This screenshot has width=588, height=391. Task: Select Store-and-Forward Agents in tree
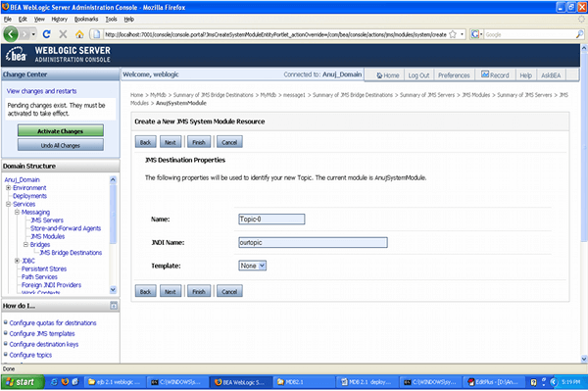coord(66,228)
